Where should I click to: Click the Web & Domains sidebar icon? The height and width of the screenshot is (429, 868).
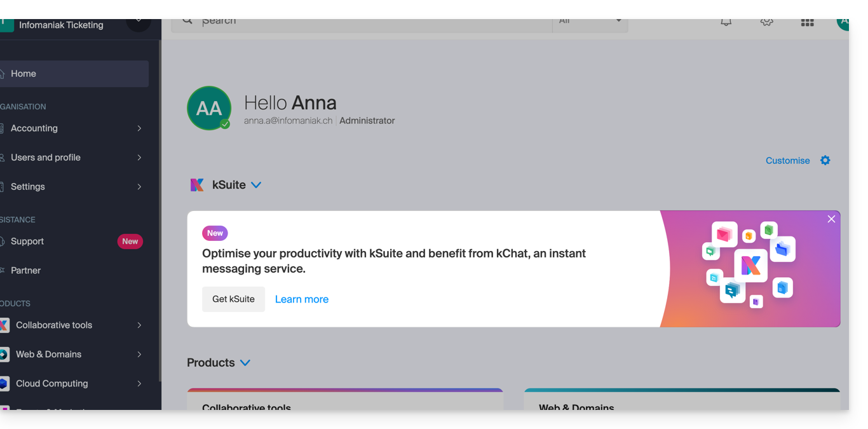click(x=4, y=354)
